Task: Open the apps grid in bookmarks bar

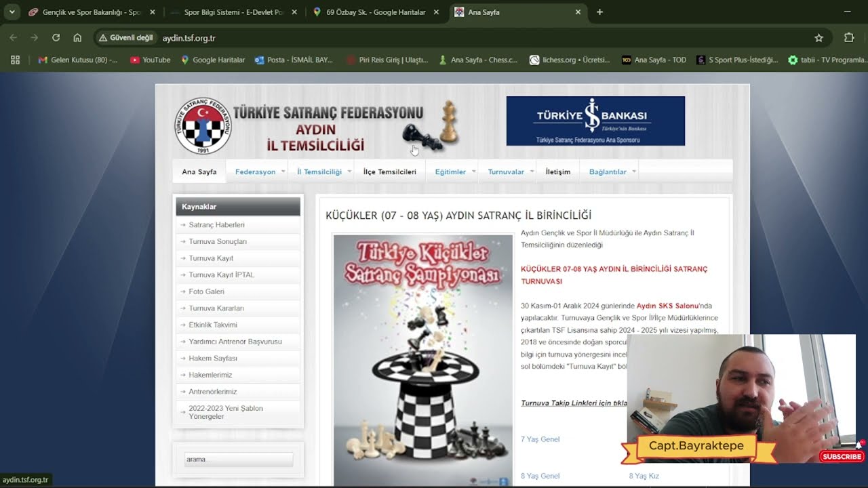Action: (15, 60)
